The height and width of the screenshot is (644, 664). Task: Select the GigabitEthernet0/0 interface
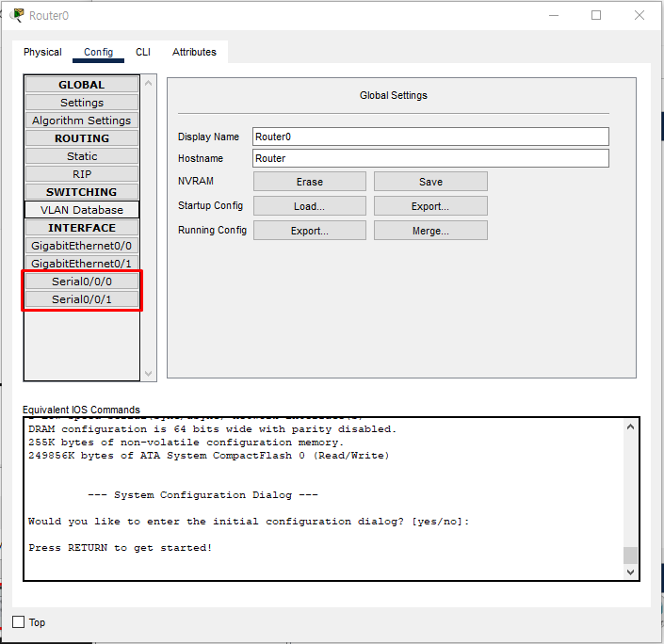coord(82,246)
